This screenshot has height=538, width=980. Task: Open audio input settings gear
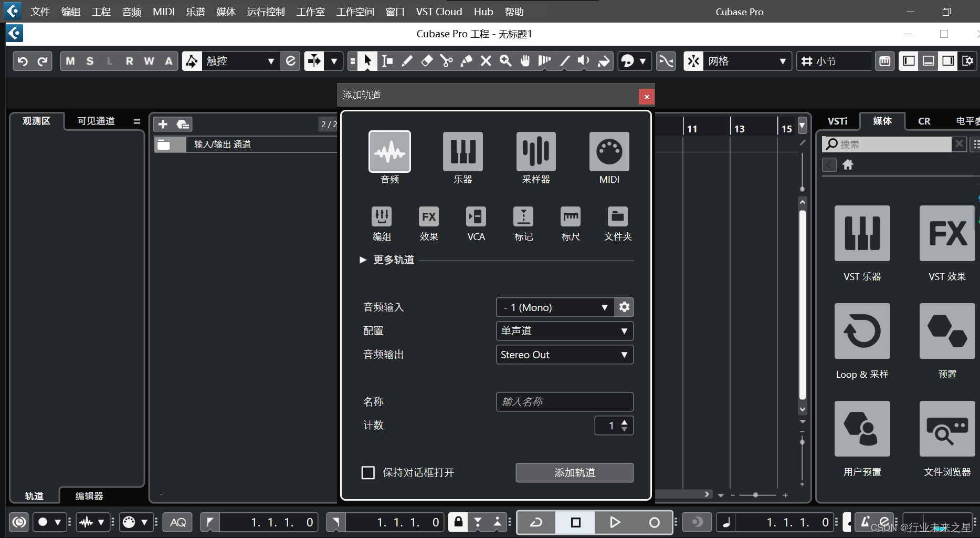tap(624, 307)
